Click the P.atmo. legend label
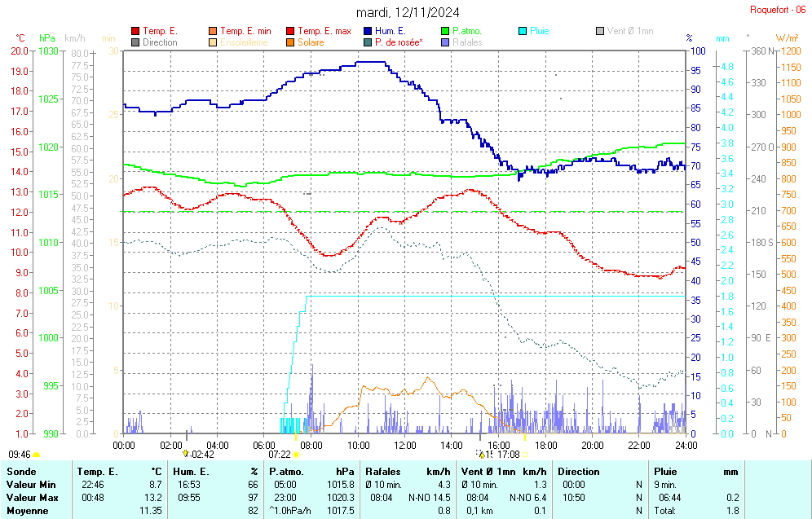 coord(467,31)
